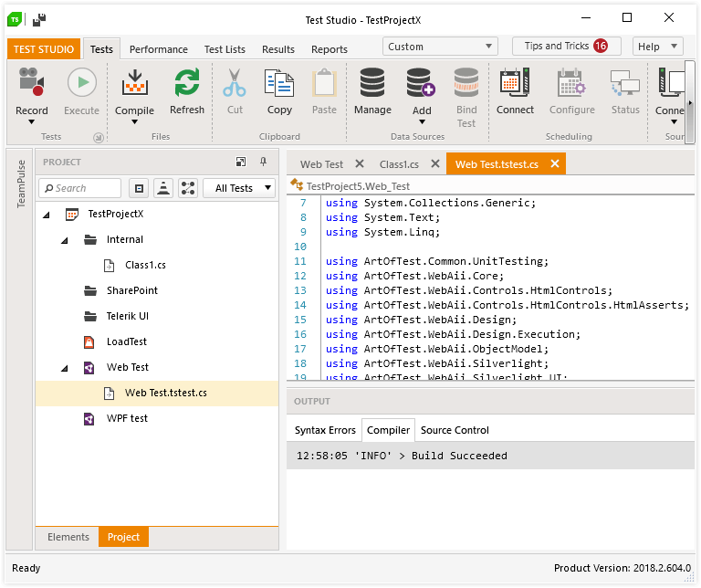Click the Build Succeeded output line
Viewport: 701px width, 588px height.
tap(490, 457)
